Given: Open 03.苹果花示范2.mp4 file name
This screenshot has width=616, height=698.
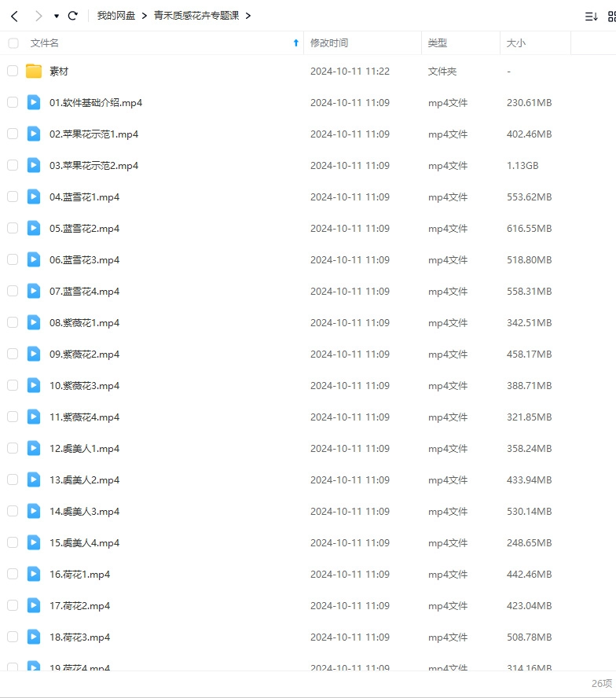Looking at the screenshot, I should point(93,165).
